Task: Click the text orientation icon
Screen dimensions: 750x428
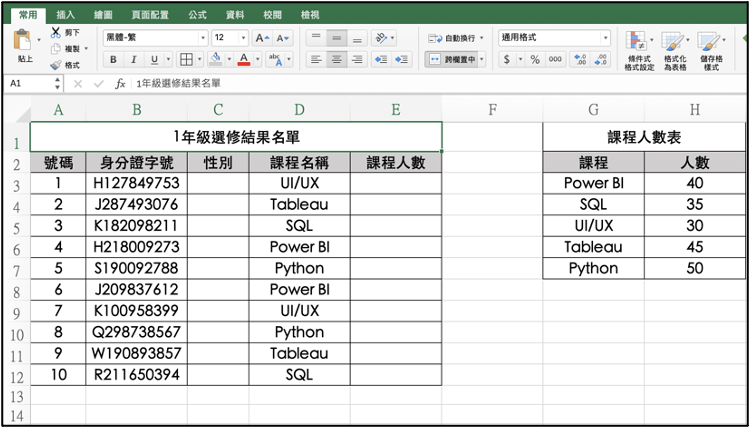Action: [x=381, y=38]
